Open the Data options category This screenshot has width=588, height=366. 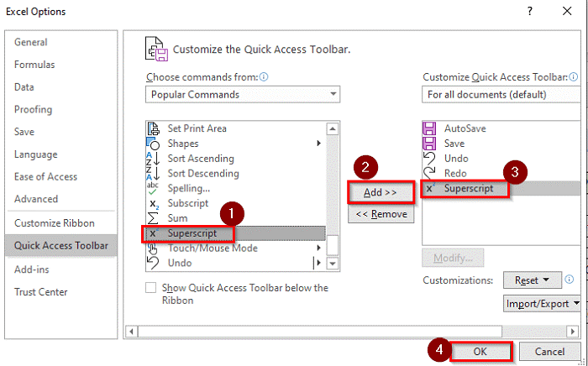(24, 87)
